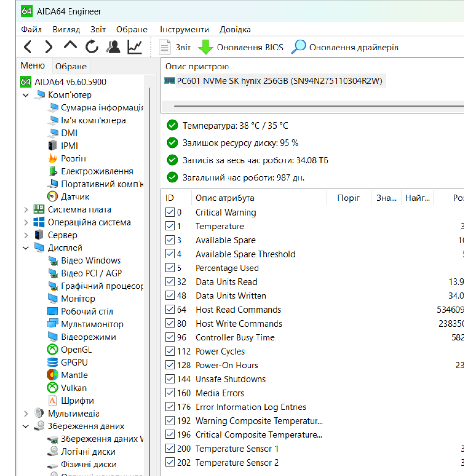This screenshot has height=476, width=476.
Task: Expand the Системна плата tree node
Action: tap(26, 210)
